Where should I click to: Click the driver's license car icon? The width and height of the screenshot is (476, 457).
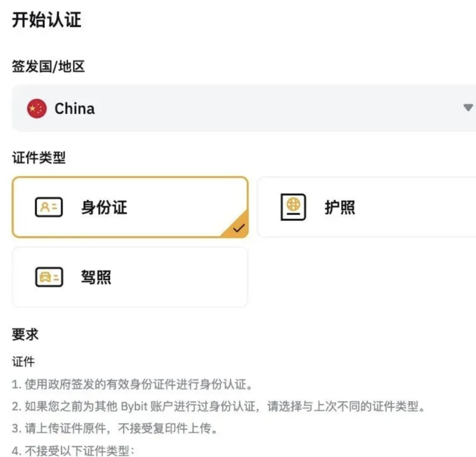49,277
